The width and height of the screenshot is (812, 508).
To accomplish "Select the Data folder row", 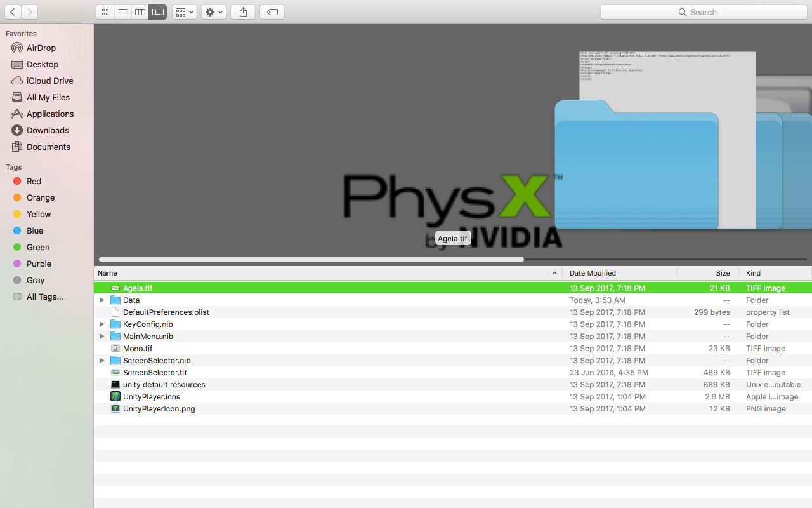I will (x=453, y=300).
